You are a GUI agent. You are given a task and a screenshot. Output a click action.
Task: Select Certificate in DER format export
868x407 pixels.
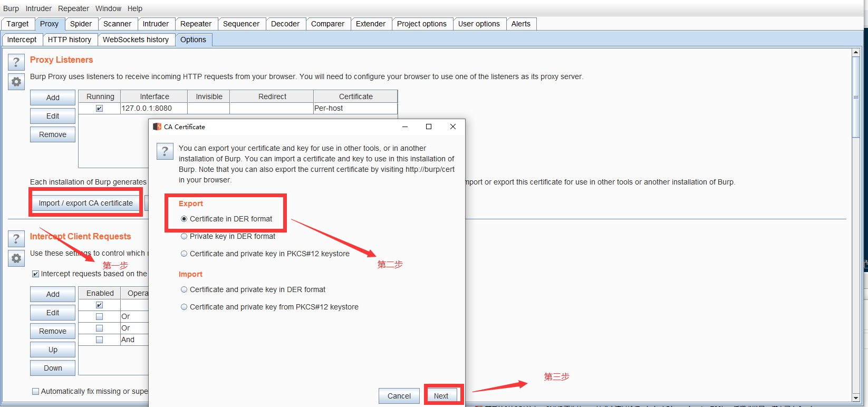click(x=184, y=219)
